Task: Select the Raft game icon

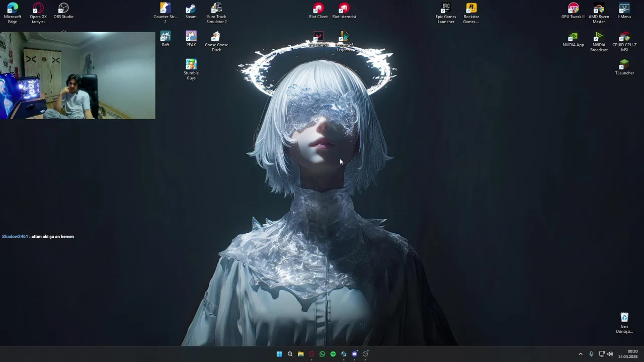Action: [x=166, y=39]
